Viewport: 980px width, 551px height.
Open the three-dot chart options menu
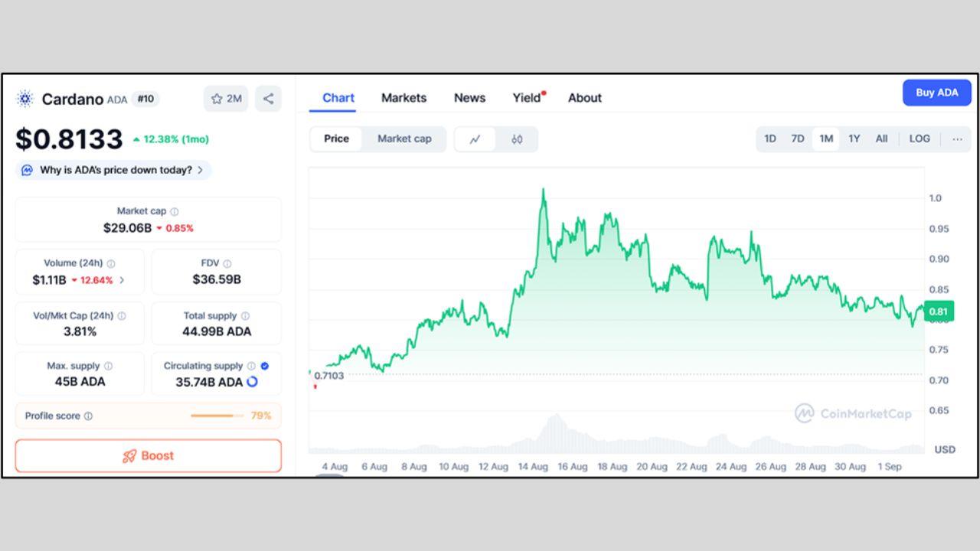pos(957,139)
